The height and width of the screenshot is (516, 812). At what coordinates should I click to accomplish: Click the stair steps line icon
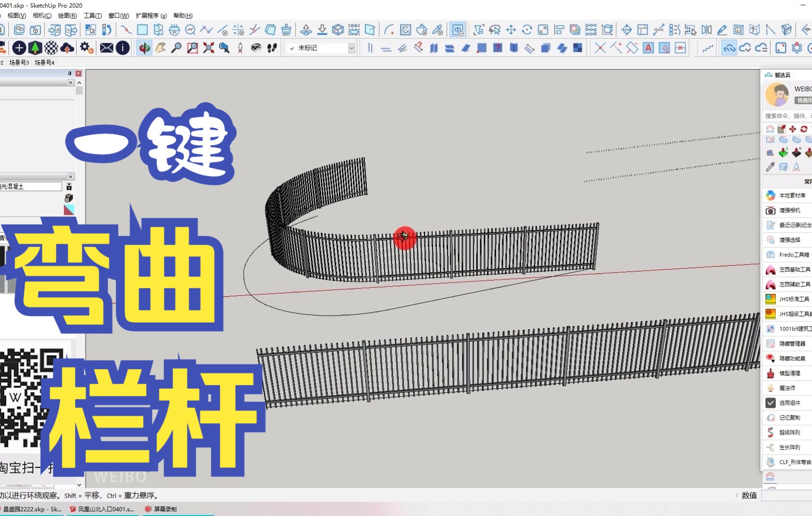pos(707,48)
